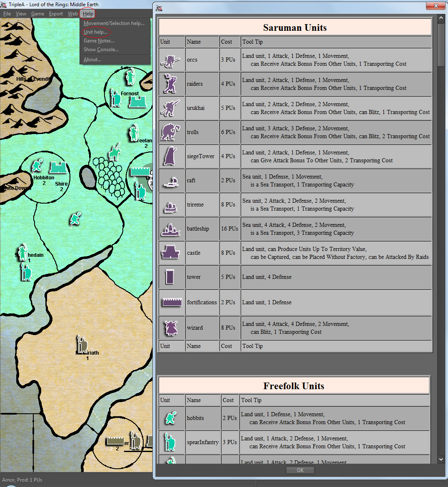Click the hobbit unit in Hobbiton on map
This screenshot has height=487, width=448.
point(37,165)
